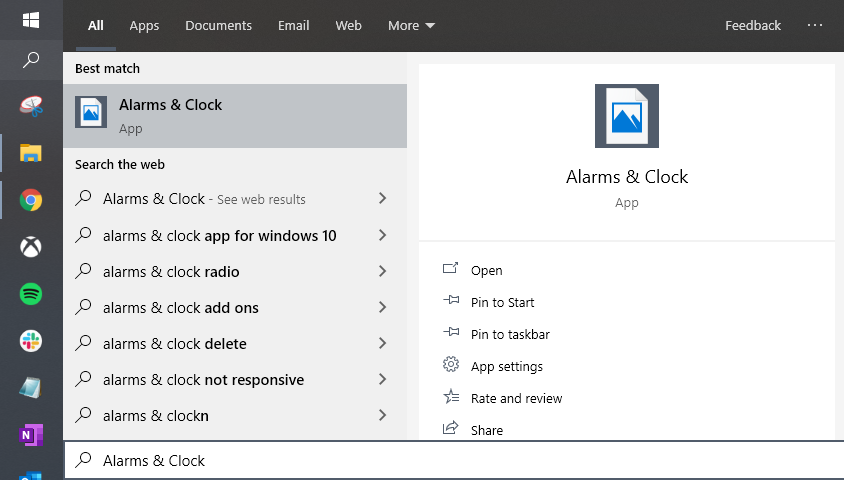The width and height of the screenshot is (844, 480).
Task: Expand 'alarms & clock app for windows 10' arrow
Action: (382, 235)
